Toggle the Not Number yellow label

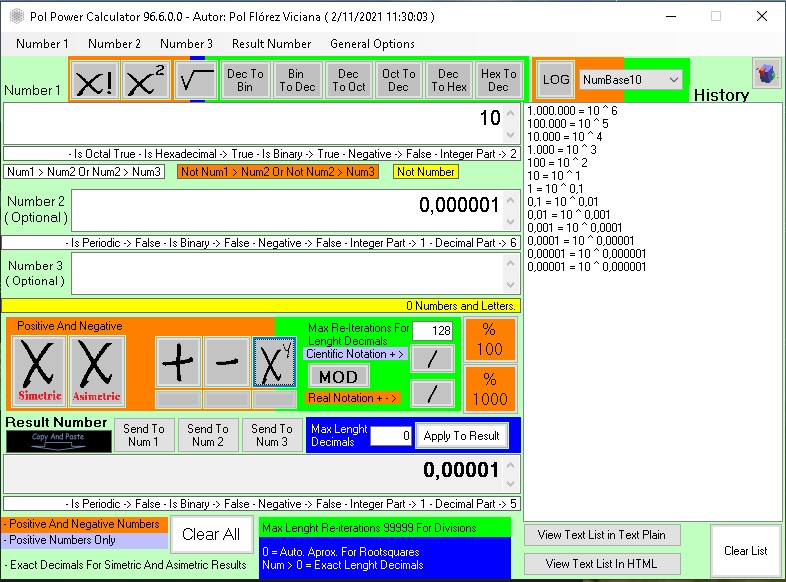(425, 172)
